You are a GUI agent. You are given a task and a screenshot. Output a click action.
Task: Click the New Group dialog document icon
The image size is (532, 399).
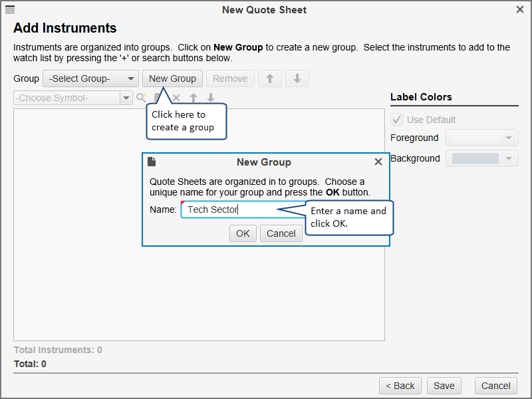click(x=152, y=162)
